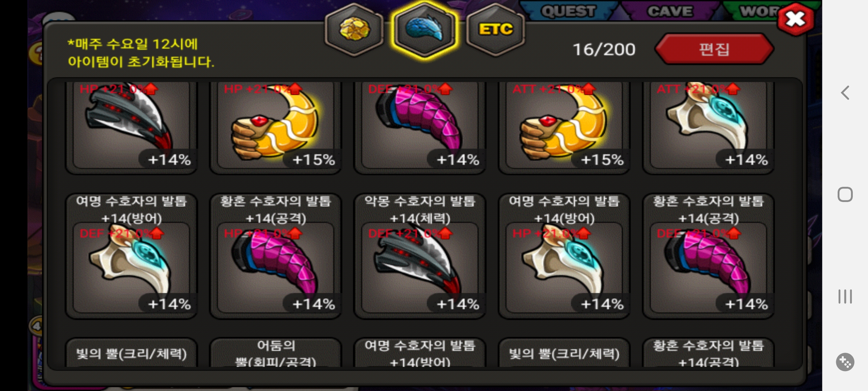The width and height of the screenshot is (868, 391).
Task: Open the CAVE menu tab
Action: [x=670, y=11]
